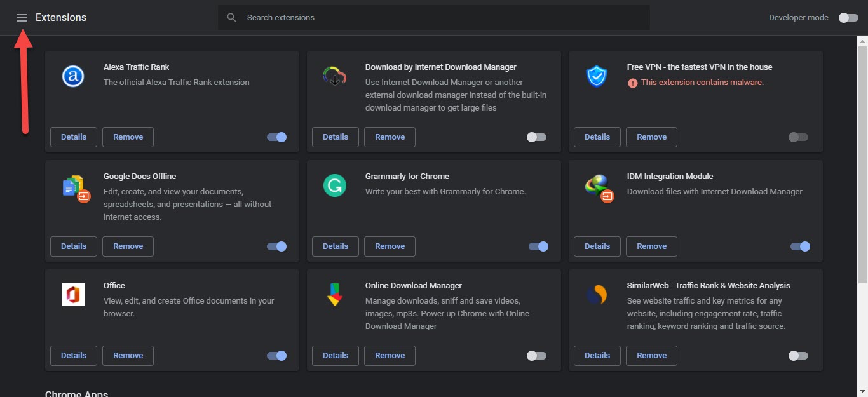Click the IDM Integration Module icon
This screenshot has width=868, height=397.
click(x=597, y=187)
